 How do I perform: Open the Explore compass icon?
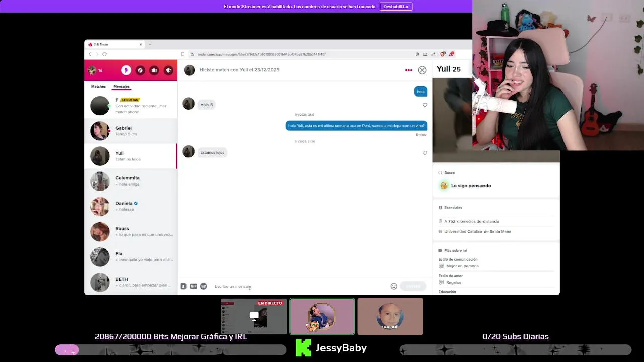coord(140,70)
